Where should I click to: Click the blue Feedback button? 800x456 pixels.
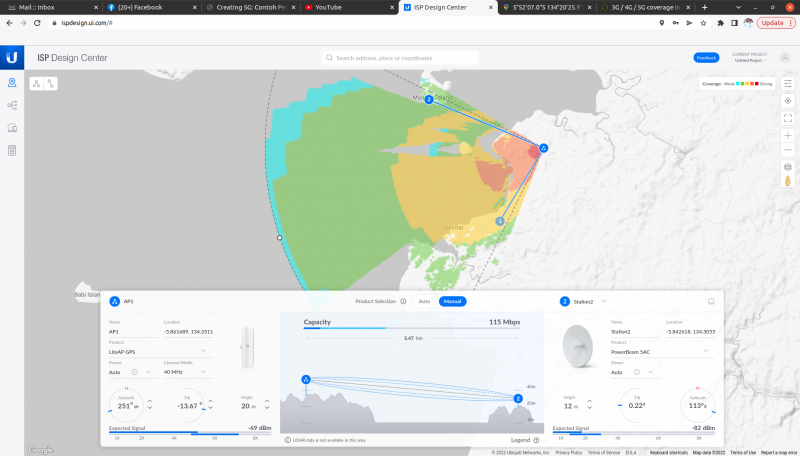pyautogui.click(x=706, y=58)
